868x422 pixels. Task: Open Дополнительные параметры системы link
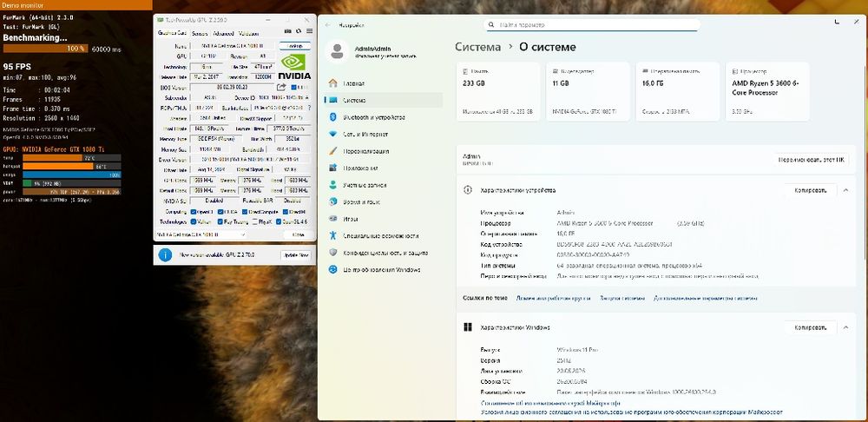click(705, 298)
